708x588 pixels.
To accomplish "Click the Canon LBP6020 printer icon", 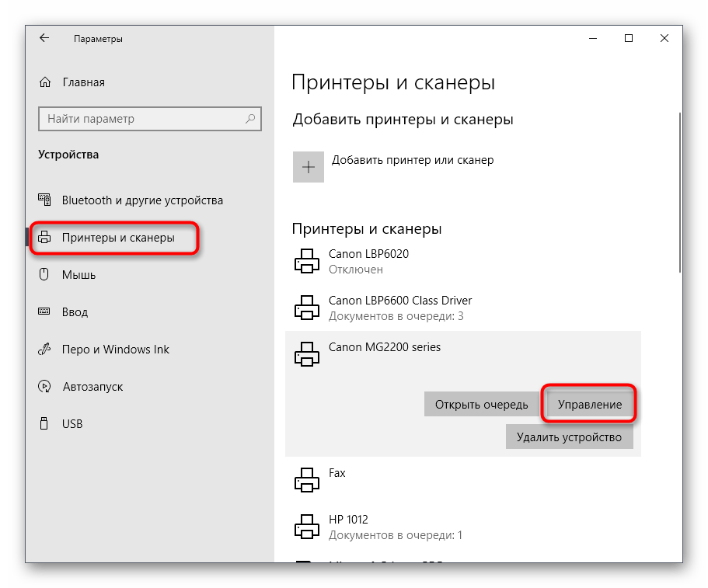I will 307,261.
